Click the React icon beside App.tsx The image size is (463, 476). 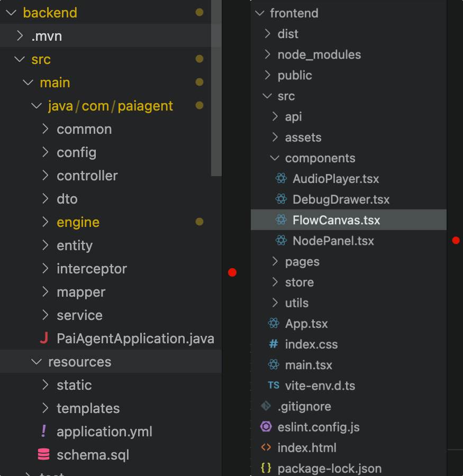point(274,324)
